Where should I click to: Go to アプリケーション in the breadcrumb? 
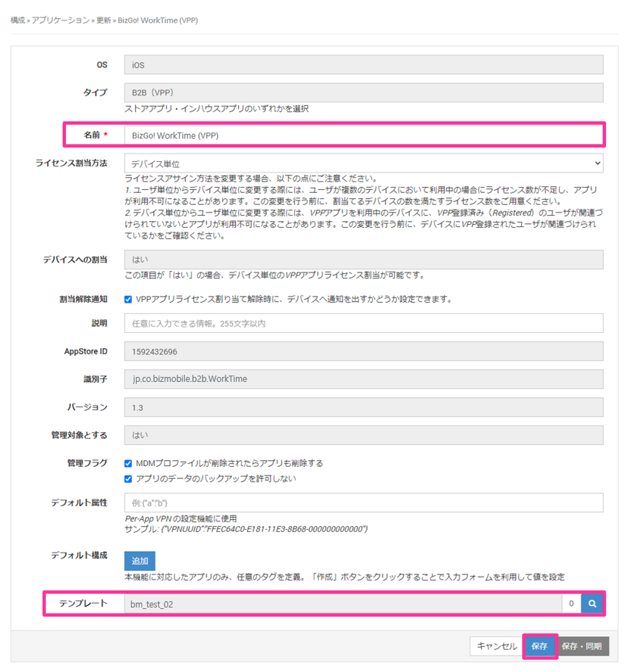[x=60, y=20]
